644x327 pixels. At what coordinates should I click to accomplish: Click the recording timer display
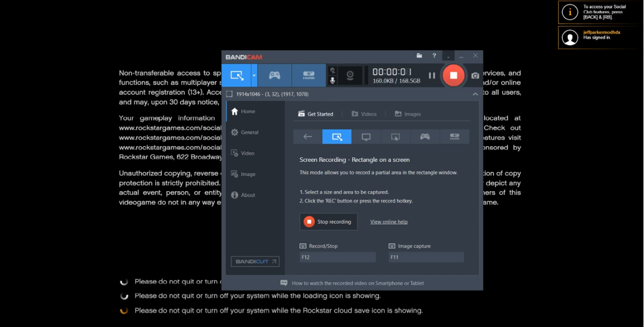pos(392,72)
